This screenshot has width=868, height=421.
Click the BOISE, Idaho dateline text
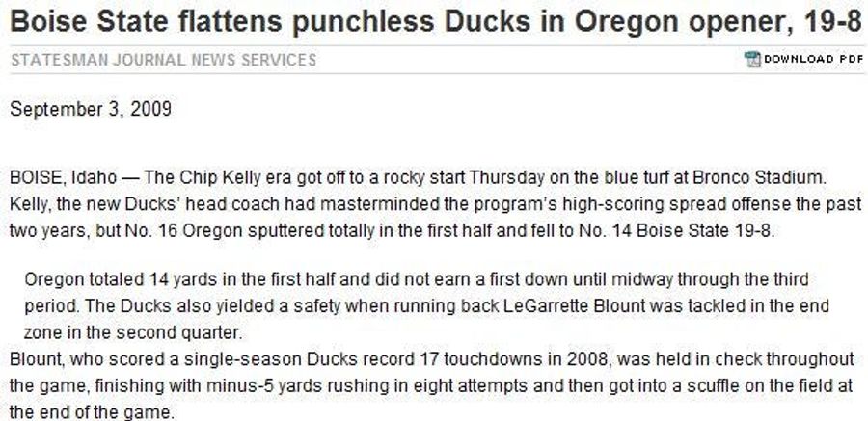tap(64, 178)
